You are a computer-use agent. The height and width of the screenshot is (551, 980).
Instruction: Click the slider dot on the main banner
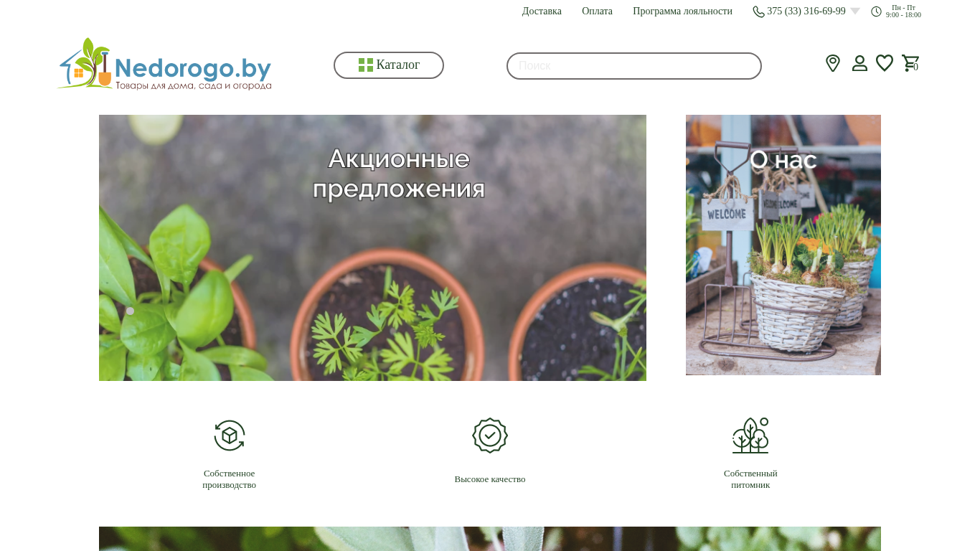click(x=130, y=311)
